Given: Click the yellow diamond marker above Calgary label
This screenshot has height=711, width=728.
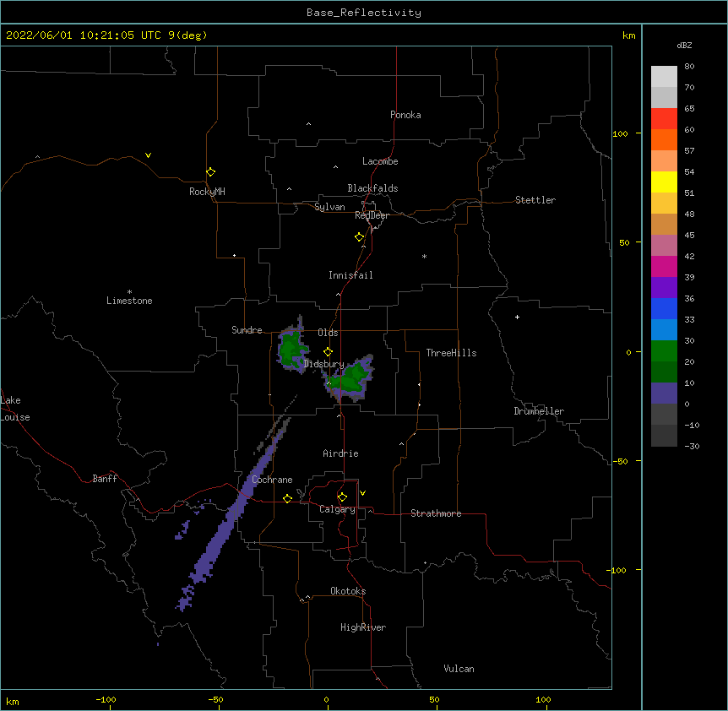Looking at the screenshot, I should tap(342, 497).
